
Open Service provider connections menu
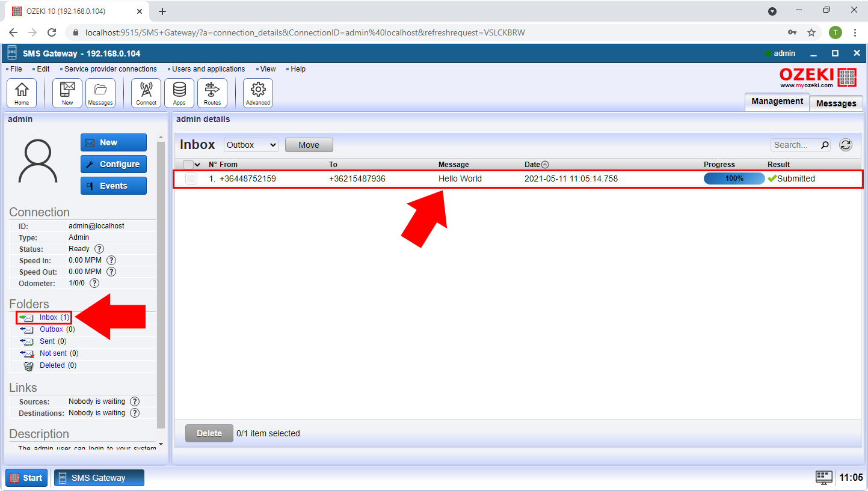(x=111, y=69)
